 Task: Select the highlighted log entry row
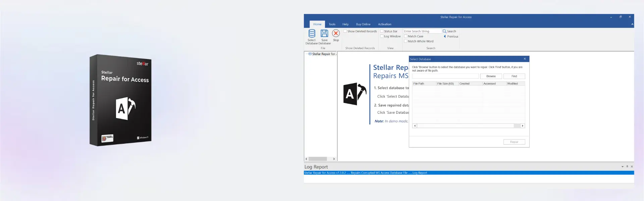(469, 173)
